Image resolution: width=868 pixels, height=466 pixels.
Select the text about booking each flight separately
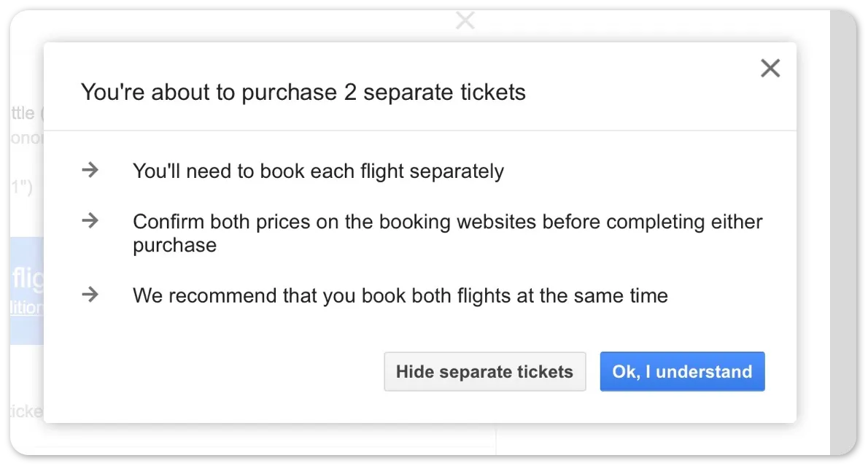(x=318, y=171)
